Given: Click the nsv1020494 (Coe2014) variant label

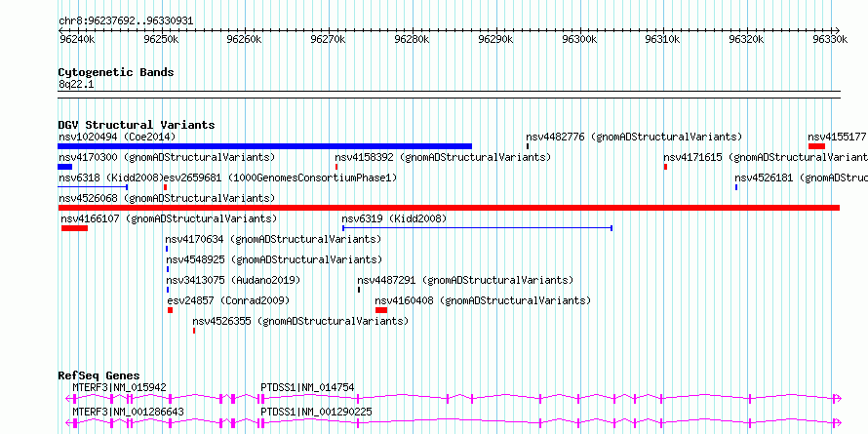Looking at the screenshot, I should click(x=117, y=137).
